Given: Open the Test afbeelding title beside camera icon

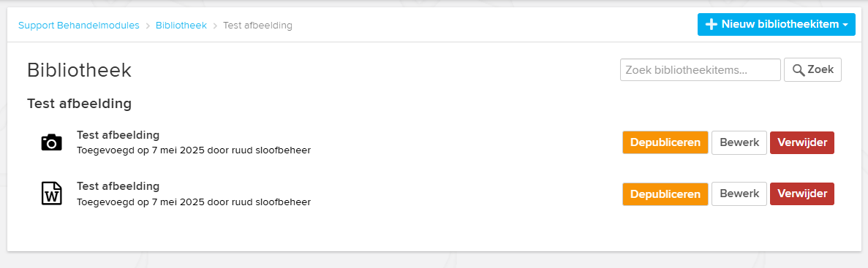Looking at the screenshot, I should point(118,135).
